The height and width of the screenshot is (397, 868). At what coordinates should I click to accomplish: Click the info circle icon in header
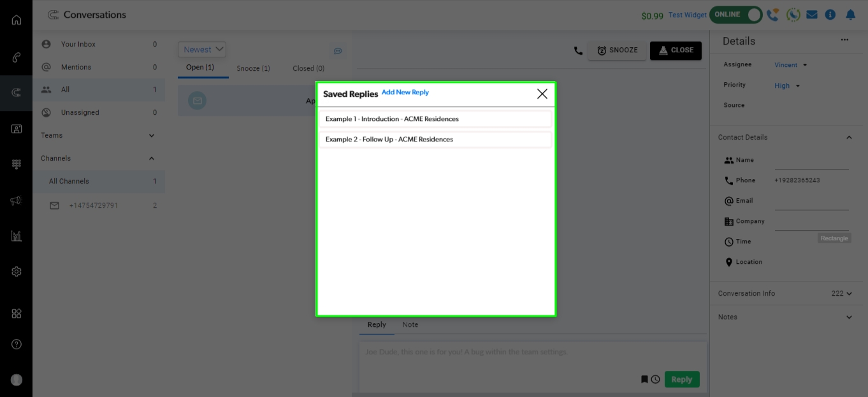coord(830,15)
